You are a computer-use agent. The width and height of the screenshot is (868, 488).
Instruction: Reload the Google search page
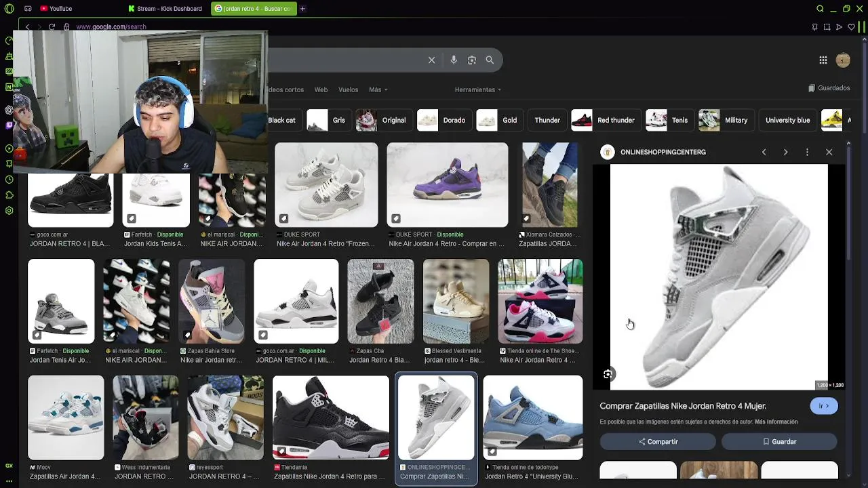[52, 27]
